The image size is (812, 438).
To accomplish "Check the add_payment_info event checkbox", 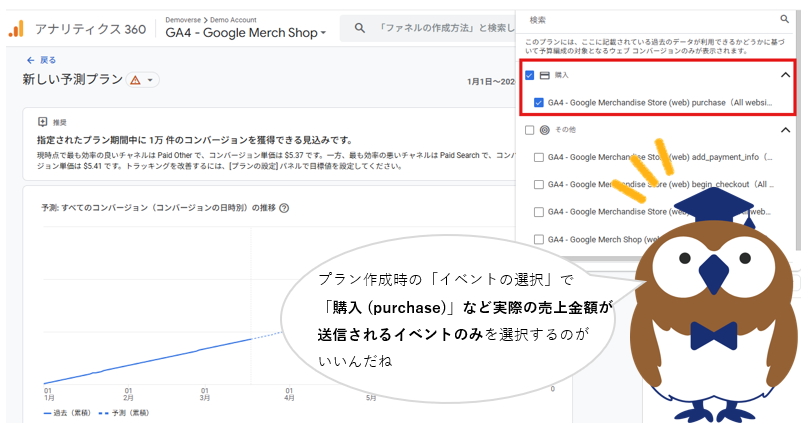I will tap(539, 157).
